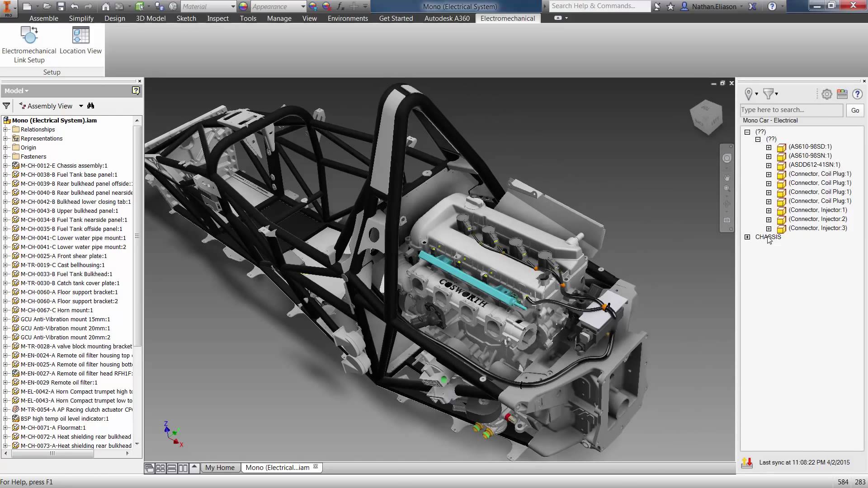Click the colored table display icon

pyautogui.click(x=842, y=94)
